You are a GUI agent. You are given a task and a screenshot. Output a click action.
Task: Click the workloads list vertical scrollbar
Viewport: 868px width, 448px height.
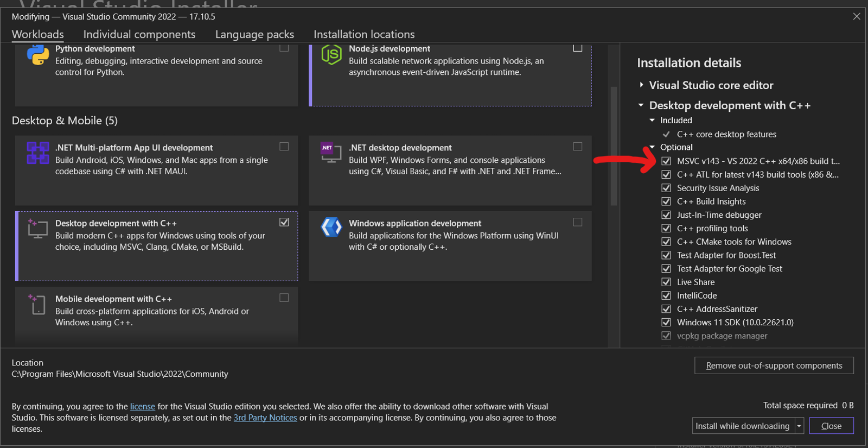pos(614,146)
